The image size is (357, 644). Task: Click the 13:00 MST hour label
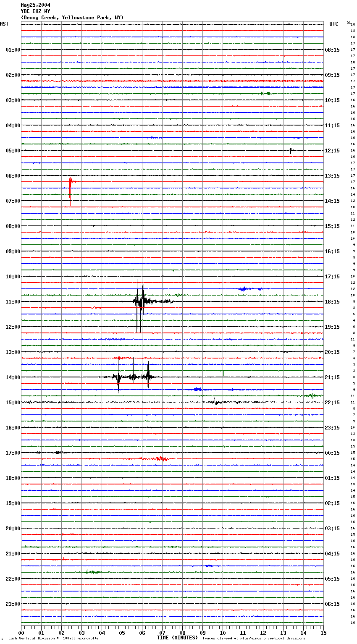[x=13, y=352]
